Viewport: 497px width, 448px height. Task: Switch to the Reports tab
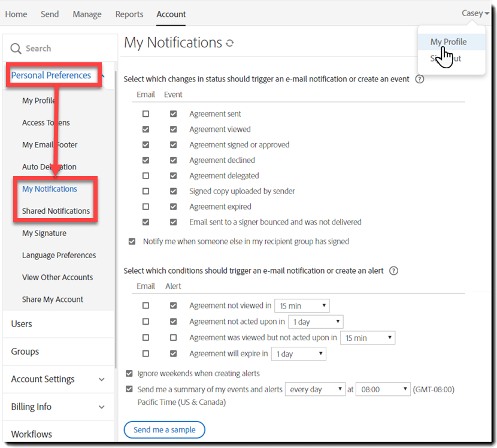pos(129,14)
